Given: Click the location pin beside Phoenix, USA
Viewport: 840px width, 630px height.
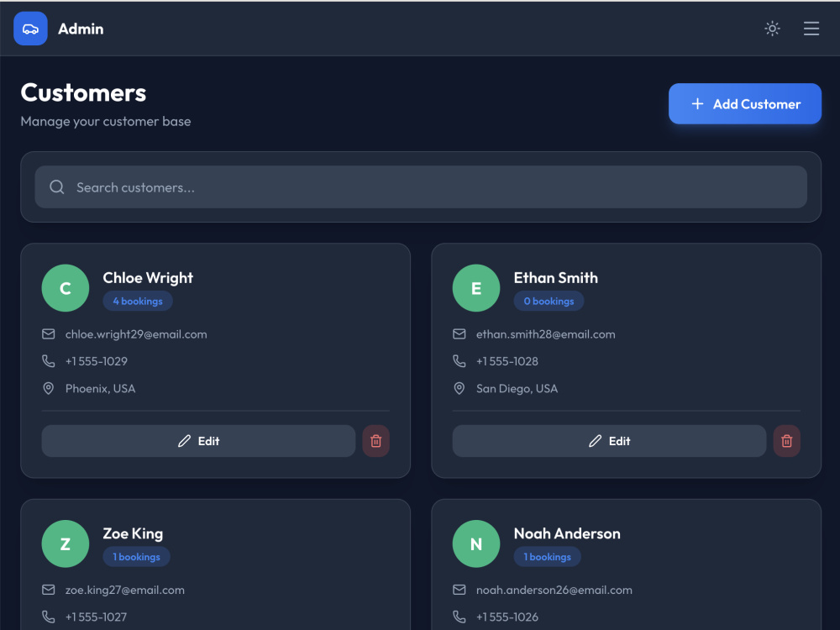Looking at the screenshot, I should click(x=48, y=388).
